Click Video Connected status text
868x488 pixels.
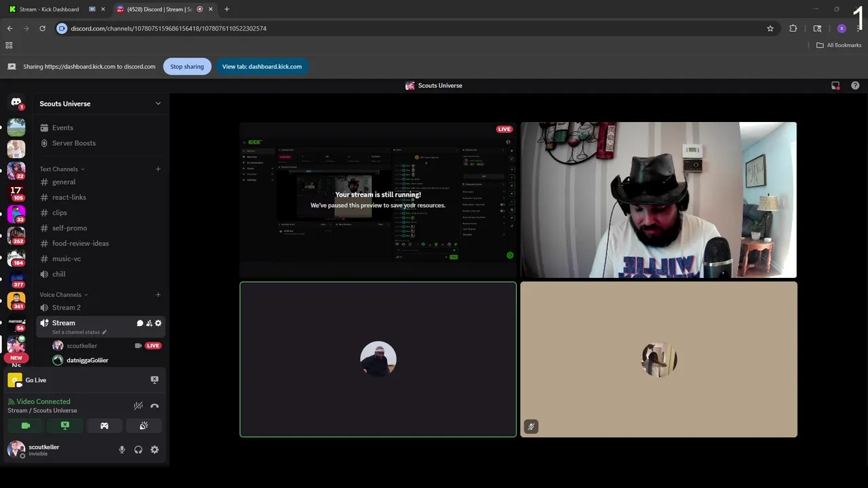pyautogui.click(x=43, y=401)
